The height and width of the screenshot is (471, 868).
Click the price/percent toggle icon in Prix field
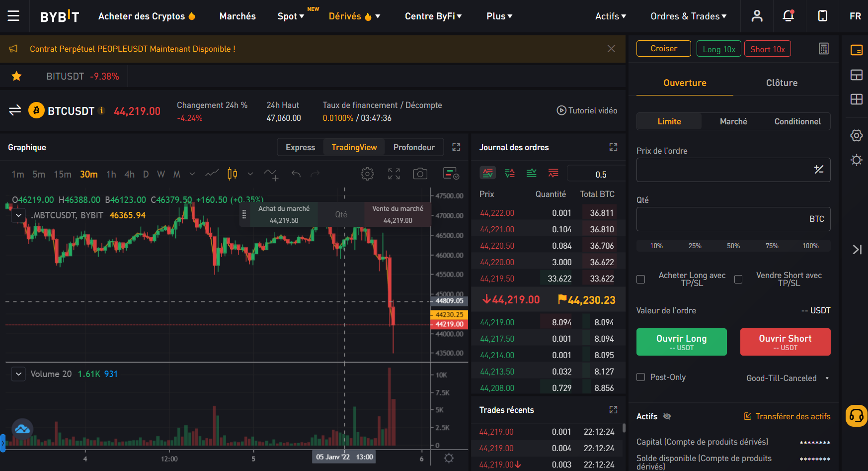pyautogui.click(x=819, y=170)
